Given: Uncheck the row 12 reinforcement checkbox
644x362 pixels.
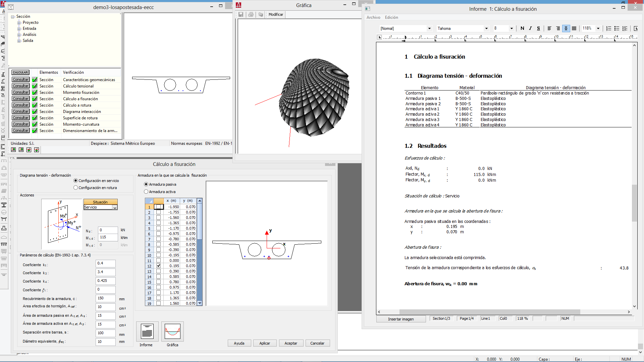Looking at the screenshot, I should pyautogui.click(x=158, y=266).
